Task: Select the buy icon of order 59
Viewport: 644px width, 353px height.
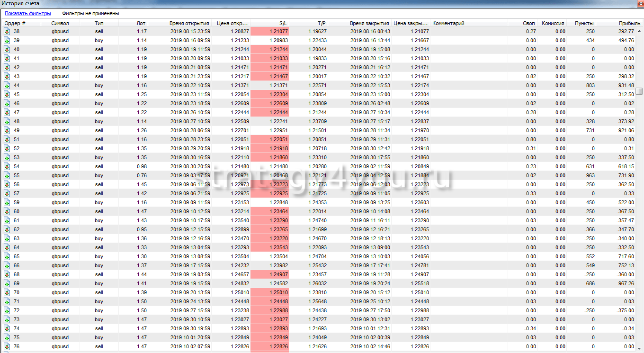Action: 7,203
